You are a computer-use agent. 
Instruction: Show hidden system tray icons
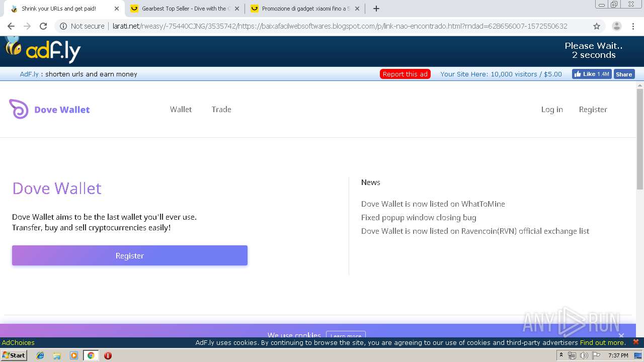pos(561,355)
